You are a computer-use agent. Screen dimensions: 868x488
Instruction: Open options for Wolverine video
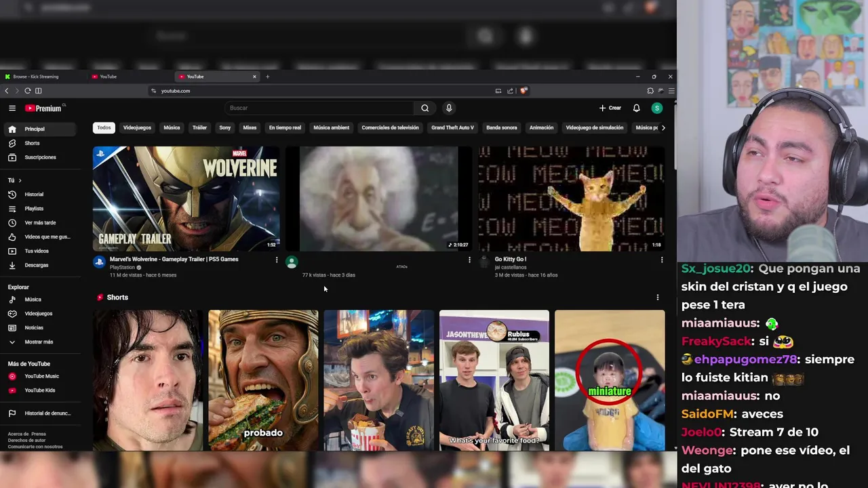[x=276, y=260]
